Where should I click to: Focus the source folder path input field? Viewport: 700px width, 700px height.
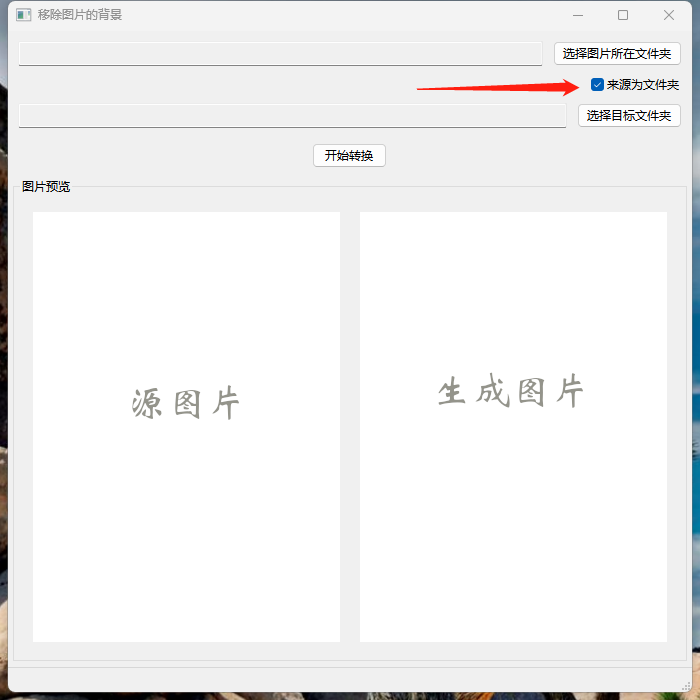(x=280, y=54)
